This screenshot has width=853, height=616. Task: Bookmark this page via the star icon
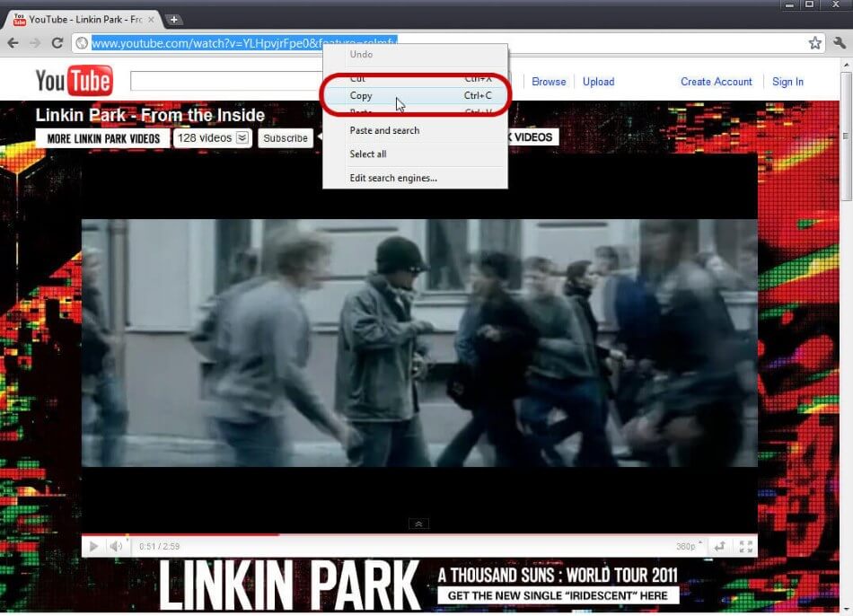tap(814, 42)
